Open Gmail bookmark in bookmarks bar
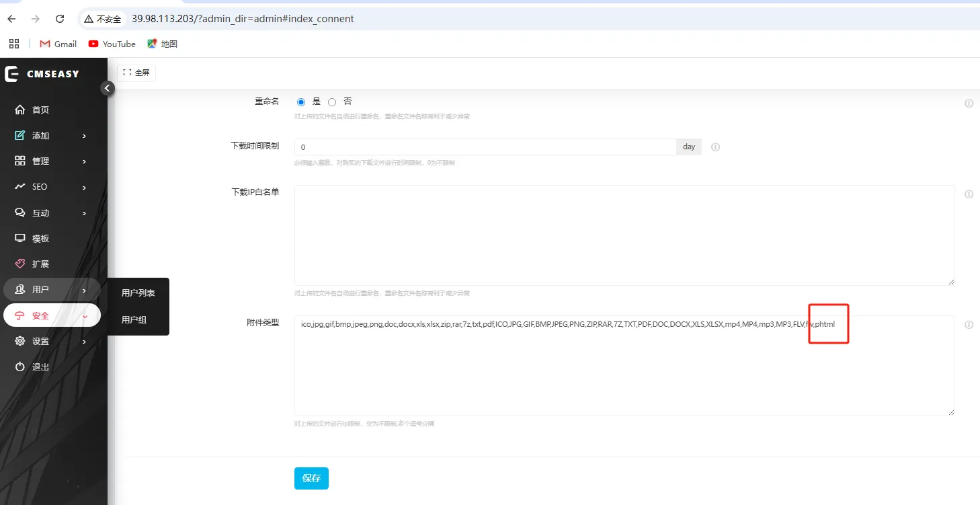Screen dimensions: 980x505 (x=58, y=44)
